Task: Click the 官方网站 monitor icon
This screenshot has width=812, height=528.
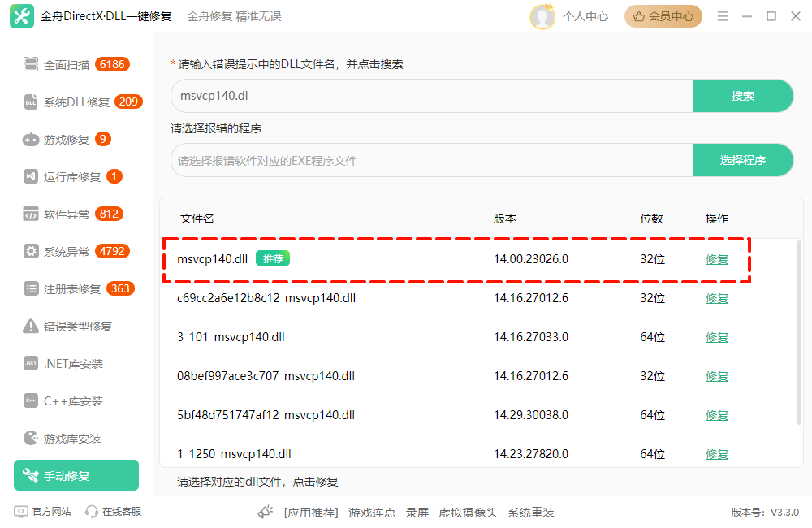Action: (x=21, y=512)
